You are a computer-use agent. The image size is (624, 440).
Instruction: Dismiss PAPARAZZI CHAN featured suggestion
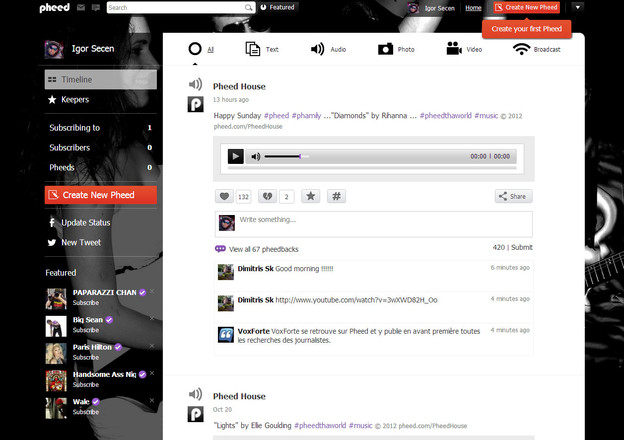(152, 291)
